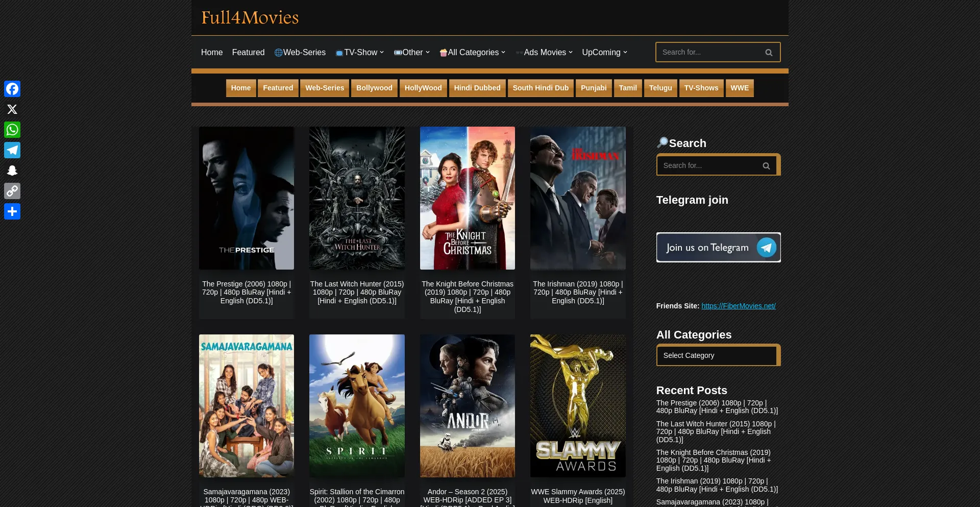Open more share options plus icon
The height and width of the screenshot is (507, 980).
coord(12,211)
